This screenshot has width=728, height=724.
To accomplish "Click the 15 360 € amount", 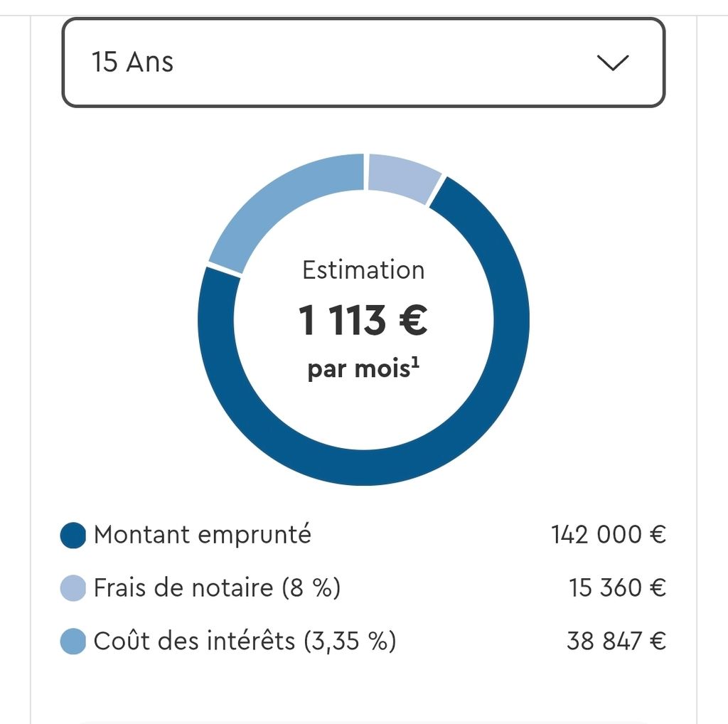I will click(x=618, y=588).
